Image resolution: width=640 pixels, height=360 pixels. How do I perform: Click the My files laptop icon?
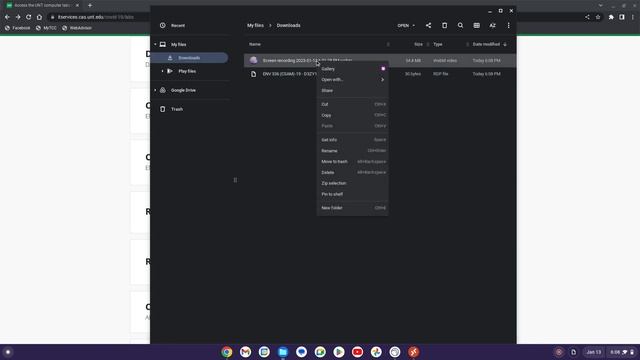point(162,44)
